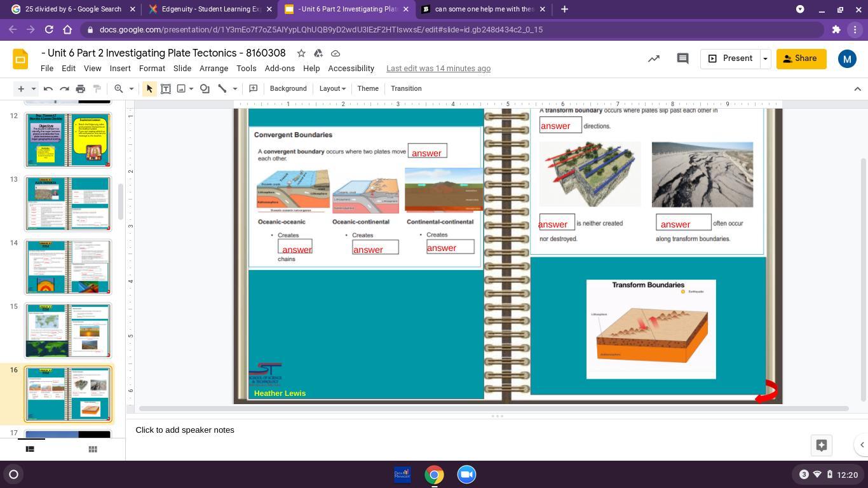The image size is (868, 488).
Task: Click the Print icon
Action: [x=80, y=89]
